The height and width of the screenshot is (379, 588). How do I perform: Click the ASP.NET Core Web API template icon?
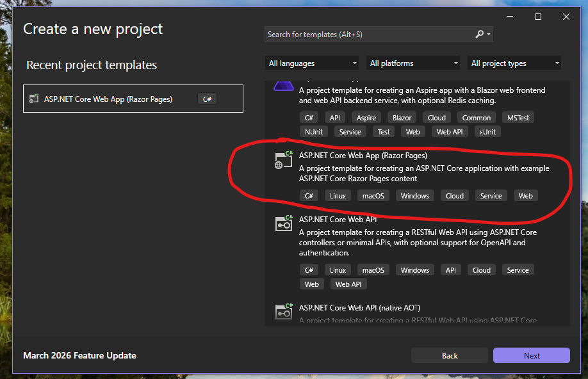tap(283, 223)
